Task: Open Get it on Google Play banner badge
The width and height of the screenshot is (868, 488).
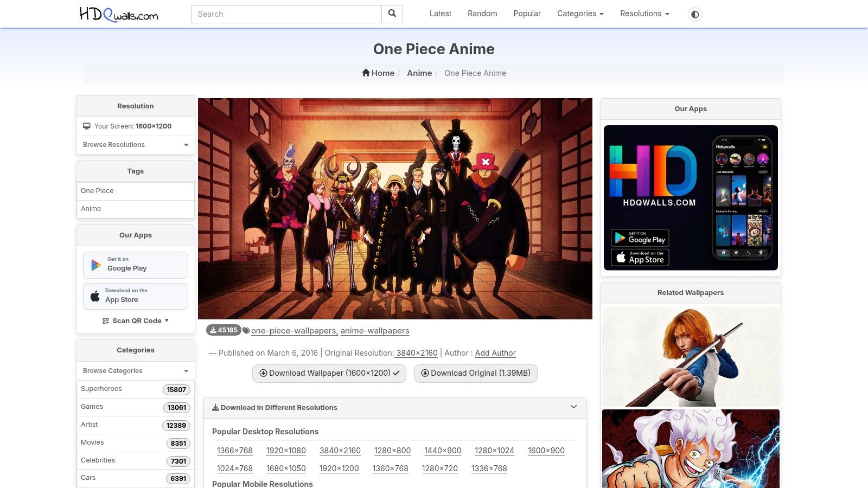Action: tap(640, 238)
